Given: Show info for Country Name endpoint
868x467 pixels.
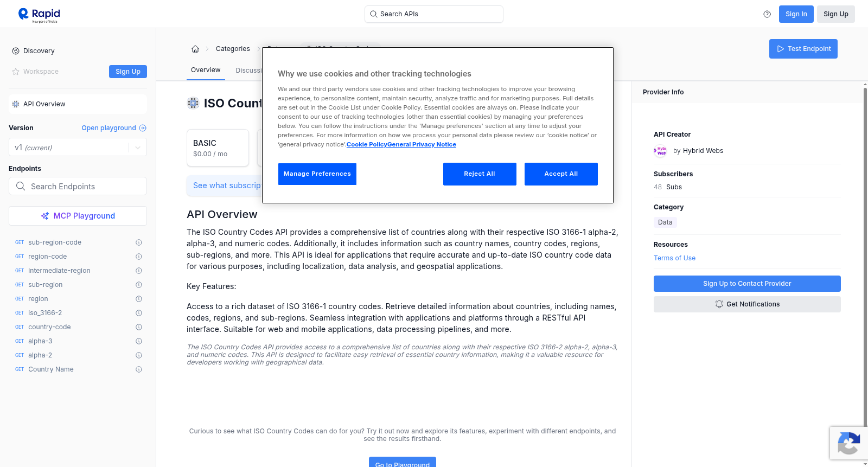Looking at the screenshot, I should 139,369.
